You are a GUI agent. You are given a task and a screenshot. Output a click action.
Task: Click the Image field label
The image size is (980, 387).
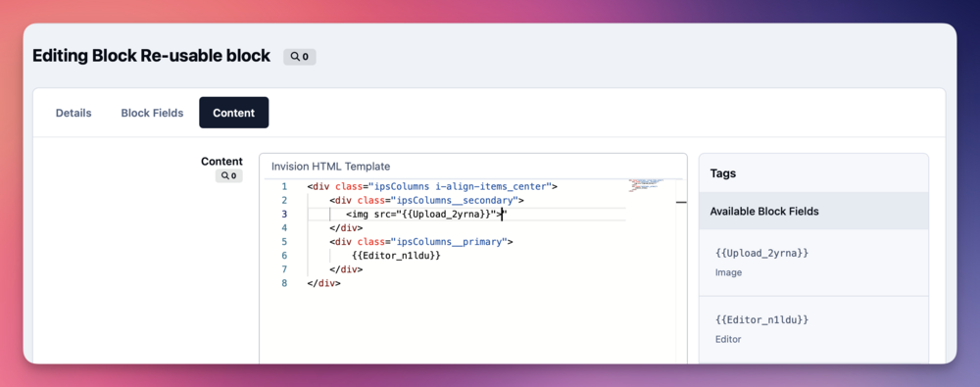pos(728,272)
